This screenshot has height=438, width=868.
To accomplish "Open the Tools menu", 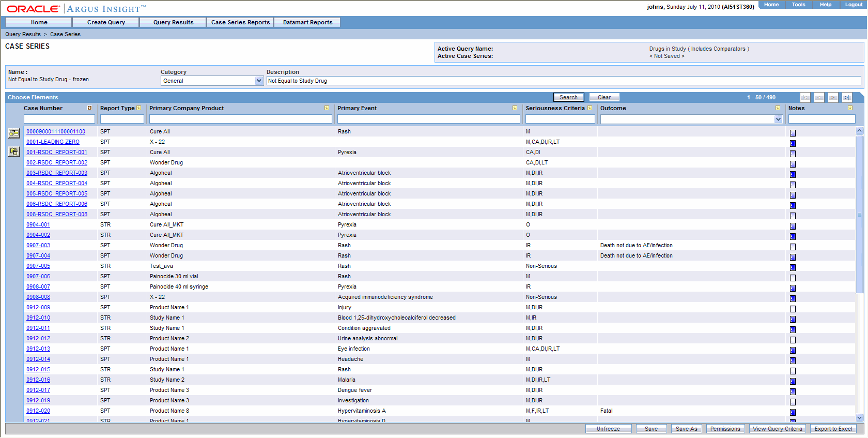I will click(799, 5).
